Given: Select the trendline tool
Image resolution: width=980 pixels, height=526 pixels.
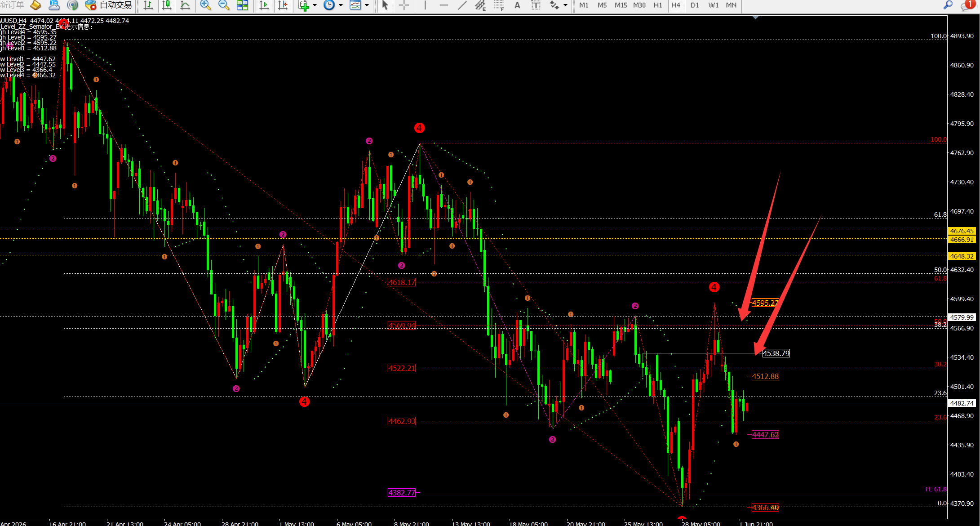Looking at the screenshot, I should click(x=462, y=5).
